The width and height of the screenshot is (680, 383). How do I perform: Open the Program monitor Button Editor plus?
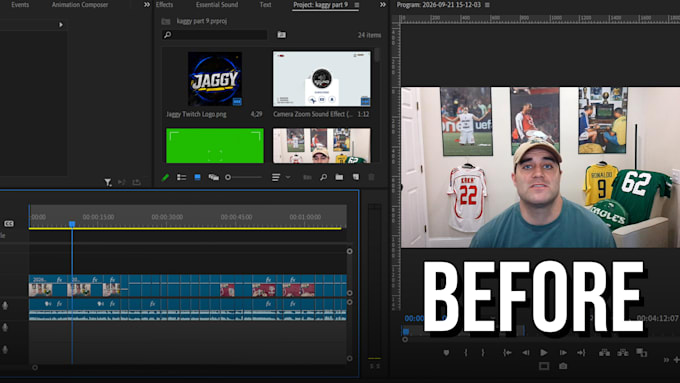tap(676, 360)
